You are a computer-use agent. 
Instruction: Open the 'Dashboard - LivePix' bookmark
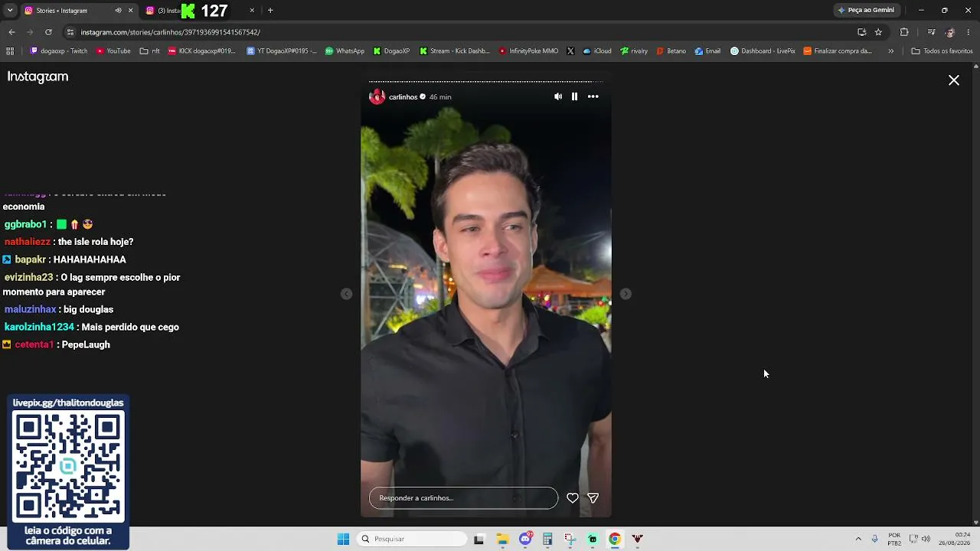[763, 51]
